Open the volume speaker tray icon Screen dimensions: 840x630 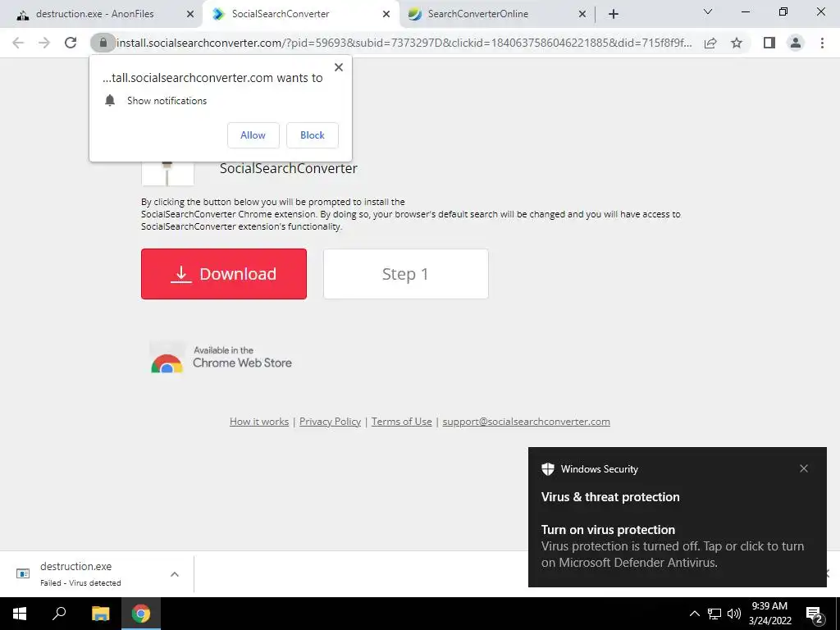pyautogui.click(x=734, y=614)
